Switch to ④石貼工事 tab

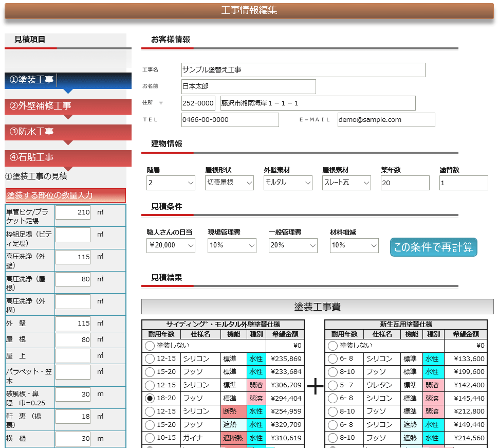click(68, 158)
